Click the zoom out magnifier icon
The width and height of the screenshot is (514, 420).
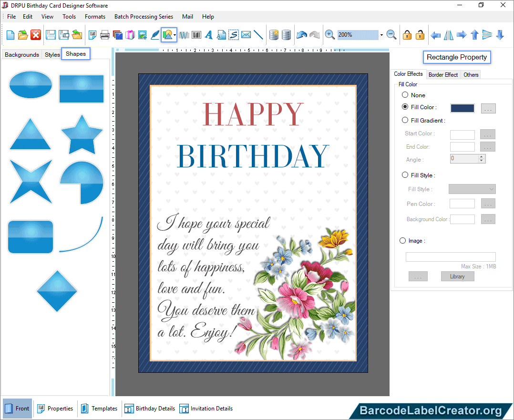click(391, 35)
